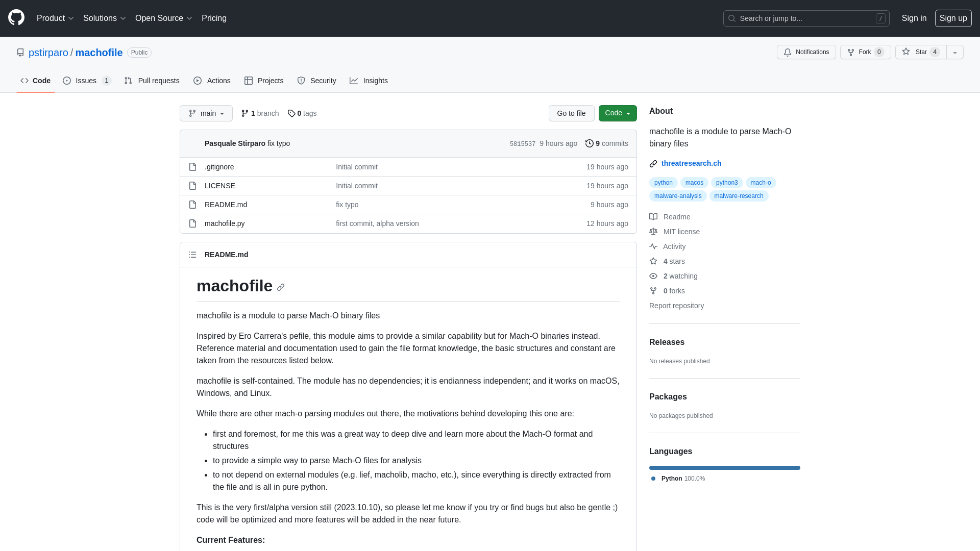
Task: Open the README outline list icon
Action: coord(192,255)
